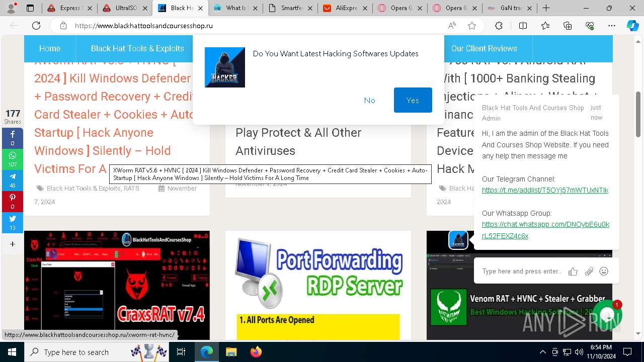
Task: Click the chat message input field
Action: (x=521, y=271)
